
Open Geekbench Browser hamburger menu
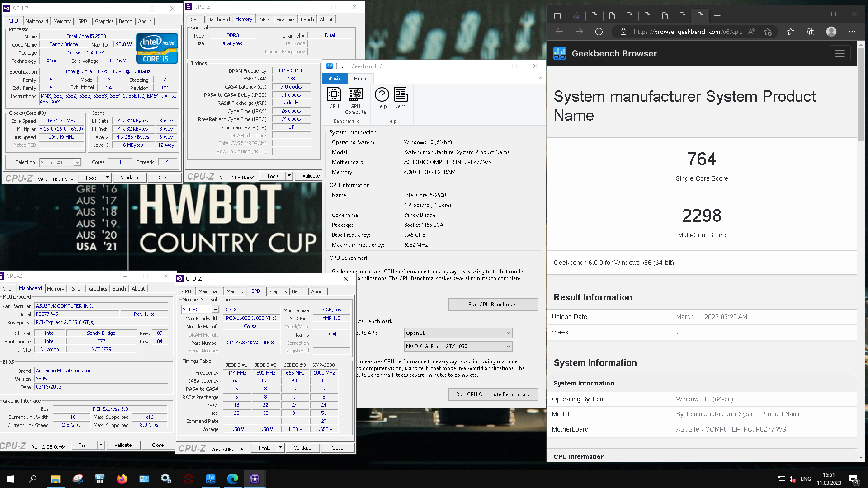click(x=840, y=54)
